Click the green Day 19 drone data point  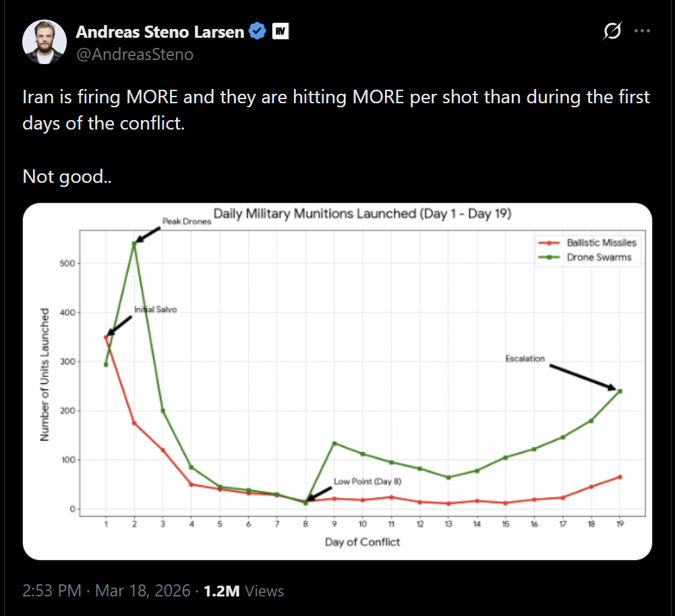click(620, 391)
